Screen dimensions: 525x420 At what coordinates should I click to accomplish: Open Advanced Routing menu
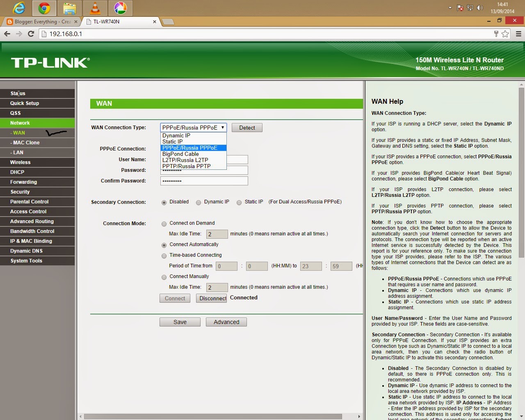[x=37, y=221]
